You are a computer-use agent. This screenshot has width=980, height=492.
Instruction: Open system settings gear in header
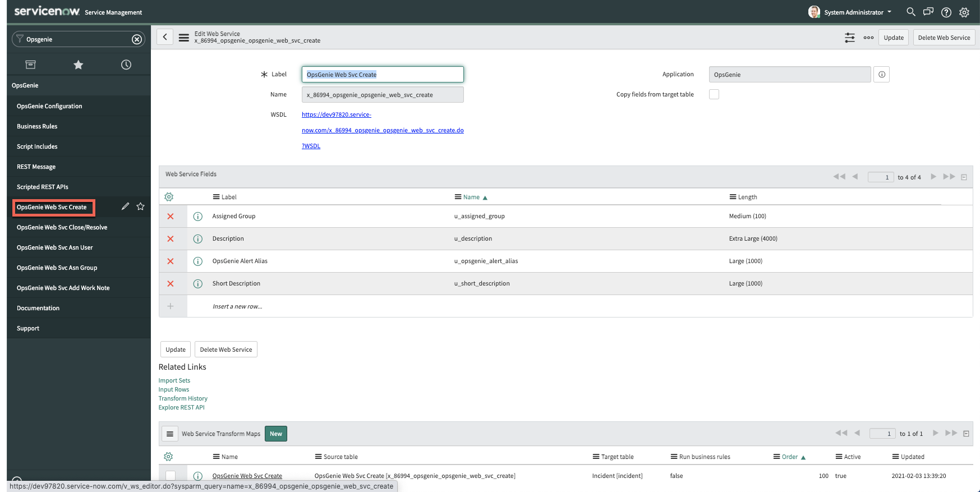tap(964, 12)
